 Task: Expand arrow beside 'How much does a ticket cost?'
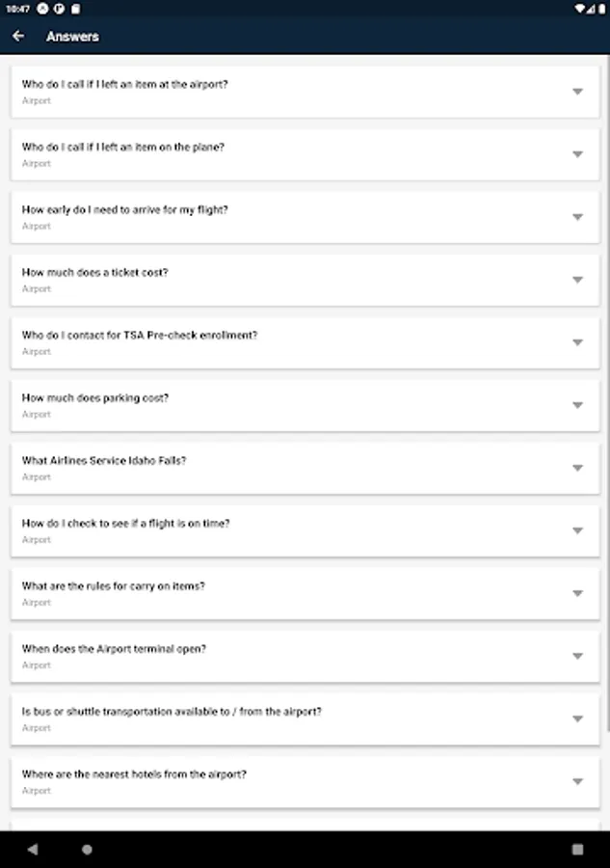click(x=577, y=280)
